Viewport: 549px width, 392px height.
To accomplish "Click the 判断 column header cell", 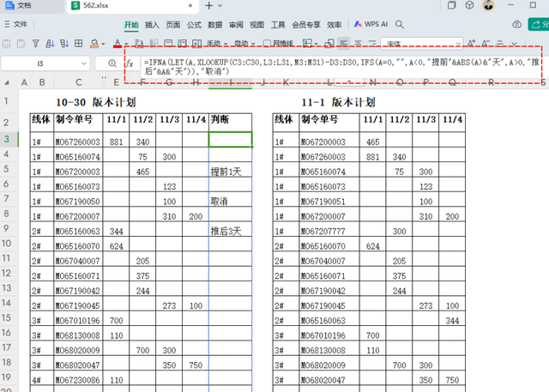I will tap(230, 122).
